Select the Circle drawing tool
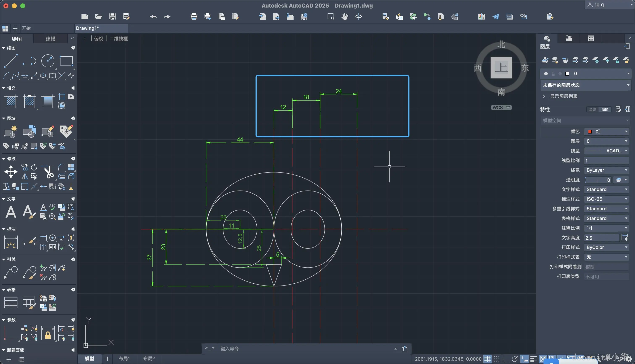Viewport: 635px width, 364px height. [47, 60]
